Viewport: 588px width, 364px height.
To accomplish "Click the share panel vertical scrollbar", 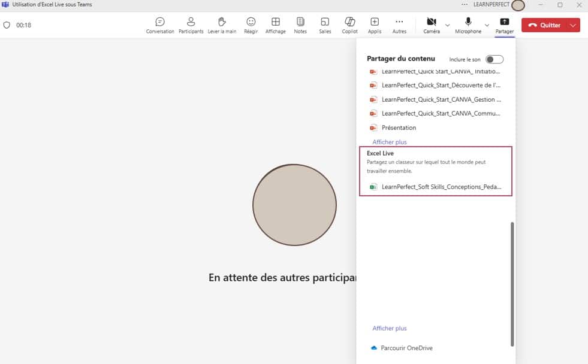I will pyautogui.click(x=512, y=284).
